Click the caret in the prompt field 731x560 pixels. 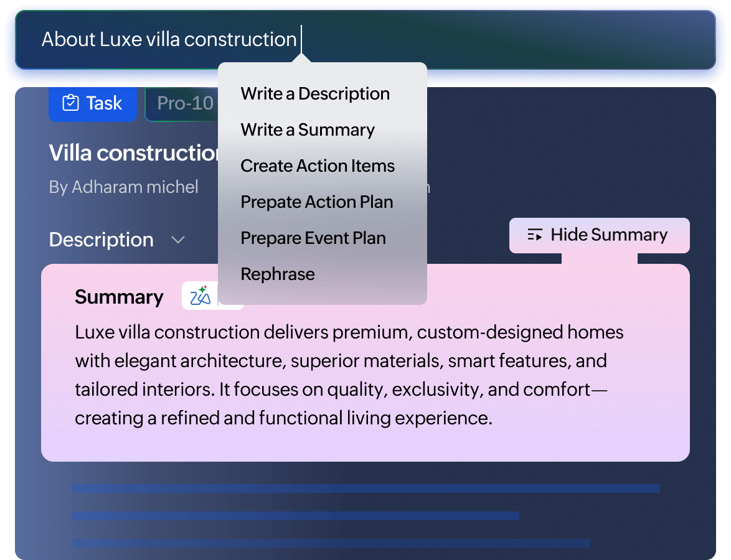(301, 39)
